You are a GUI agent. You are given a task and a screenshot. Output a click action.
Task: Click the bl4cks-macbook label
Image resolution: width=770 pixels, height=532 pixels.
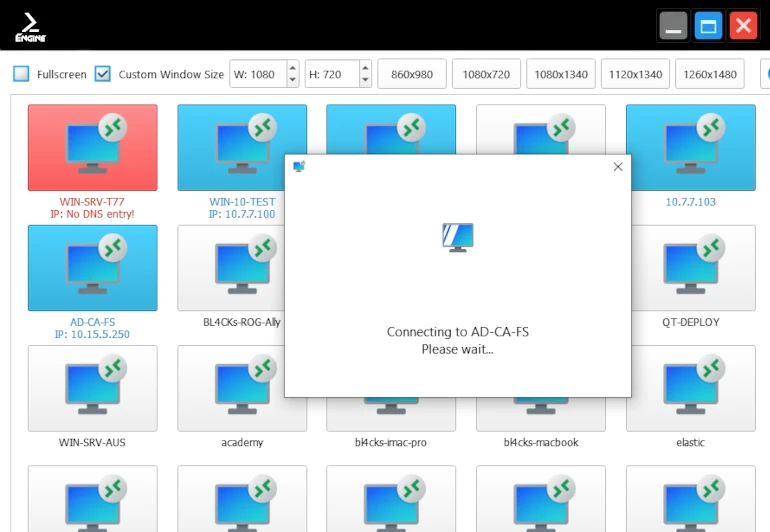(541, 442)
